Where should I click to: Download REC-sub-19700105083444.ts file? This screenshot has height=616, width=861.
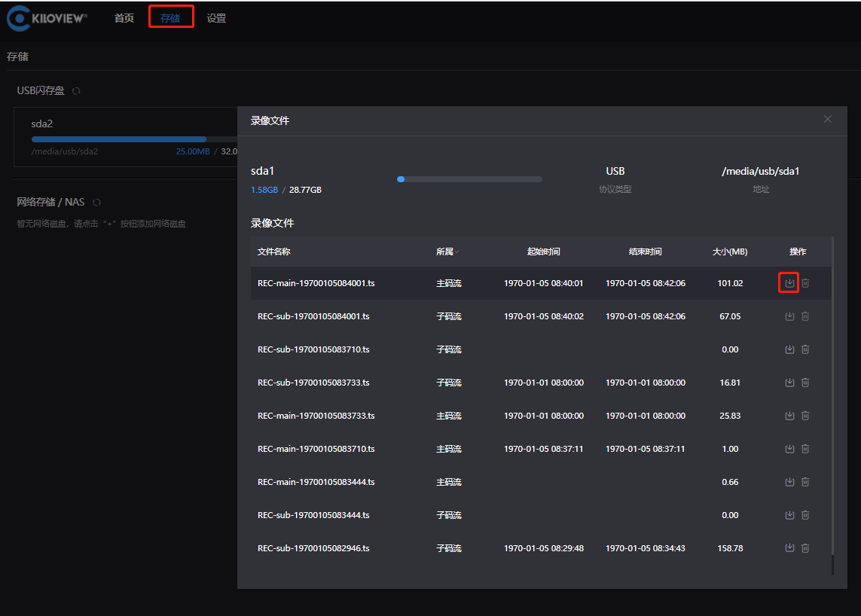tap(789, 515)
